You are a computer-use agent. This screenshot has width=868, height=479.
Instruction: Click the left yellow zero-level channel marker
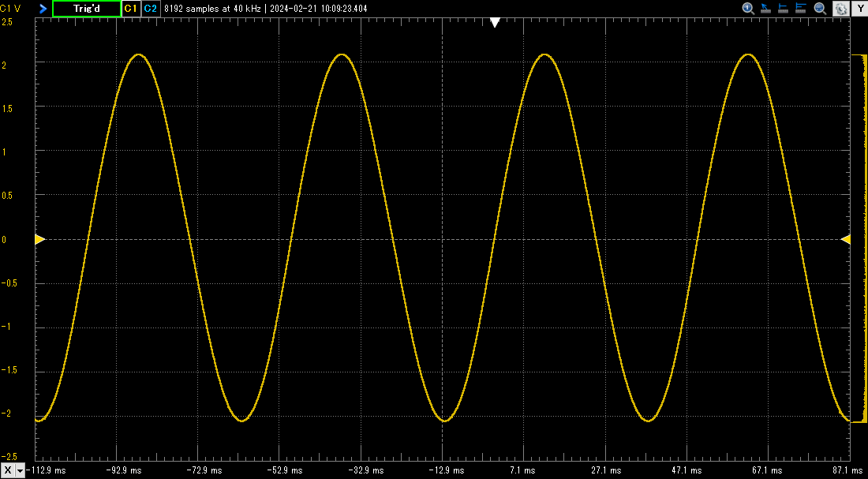coord(40,239)
